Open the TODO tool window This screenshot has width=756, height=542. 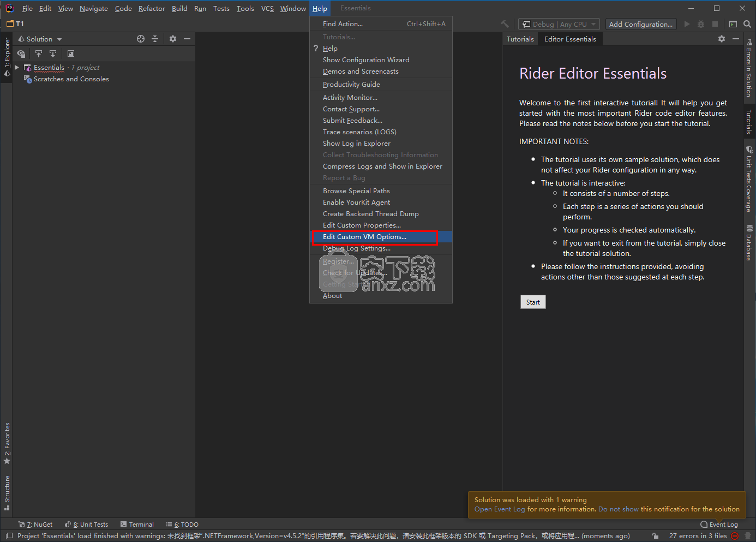coord(182,525)
